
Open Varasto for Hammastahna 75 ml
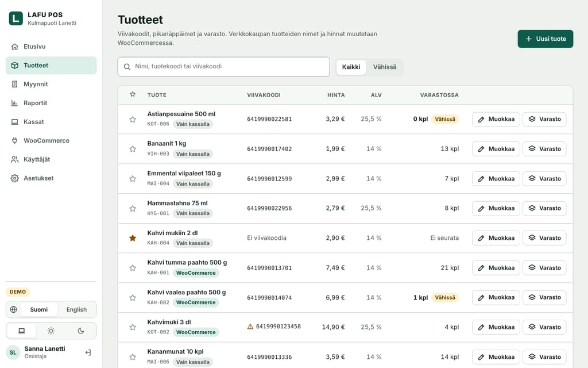click(x=544, y=208)
